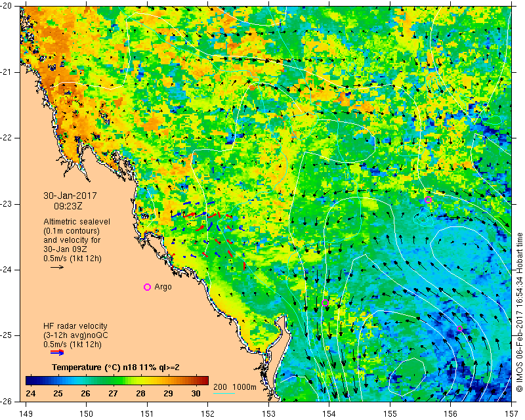Click the Argo legend label
Image resolution: width=525 pixels, height=420 pixels.
click(163, 287)
